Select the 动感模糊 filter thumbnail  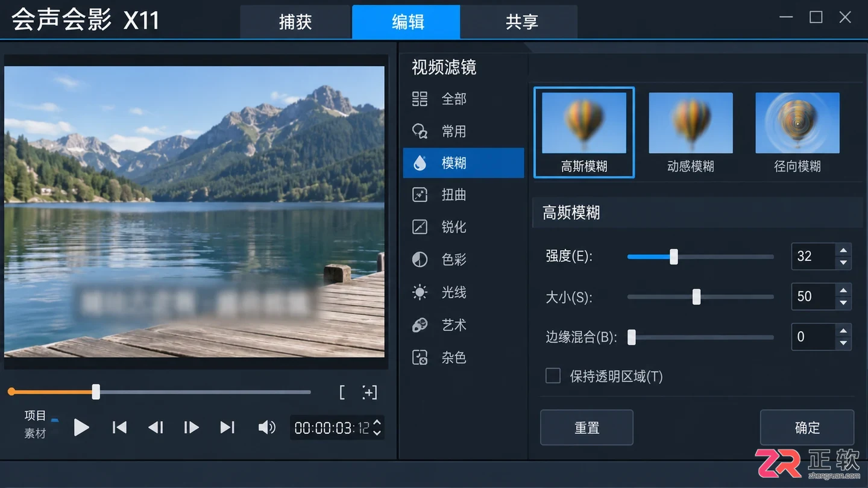691,132
